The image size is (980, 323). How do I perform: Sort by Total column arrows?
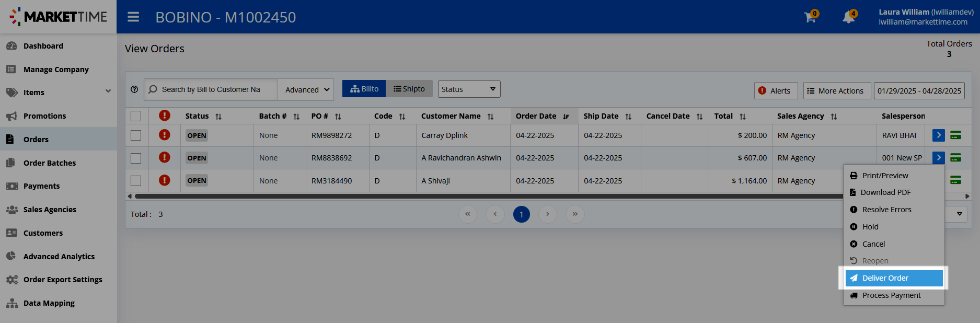(x=743, y=117)
